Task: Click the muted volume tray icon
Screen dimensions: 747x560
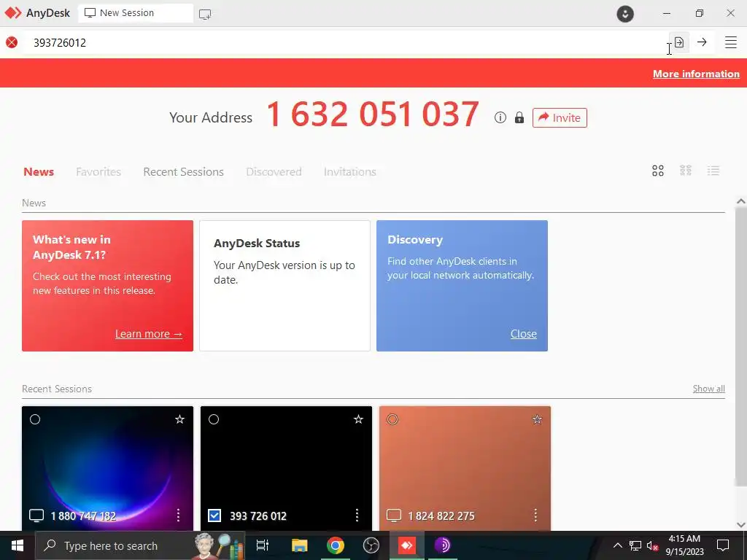Action: pos(652,545)
